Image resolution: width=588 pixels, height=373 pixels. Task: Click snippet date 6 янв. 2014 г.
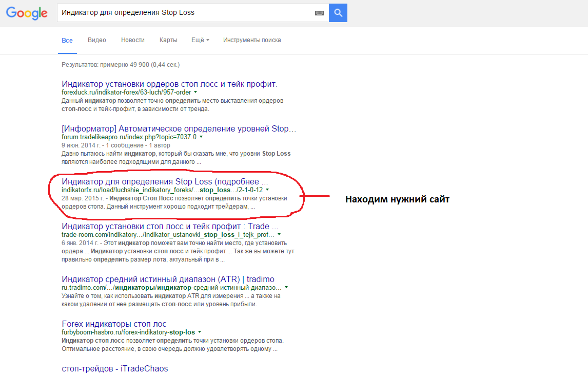pos(80,243)
